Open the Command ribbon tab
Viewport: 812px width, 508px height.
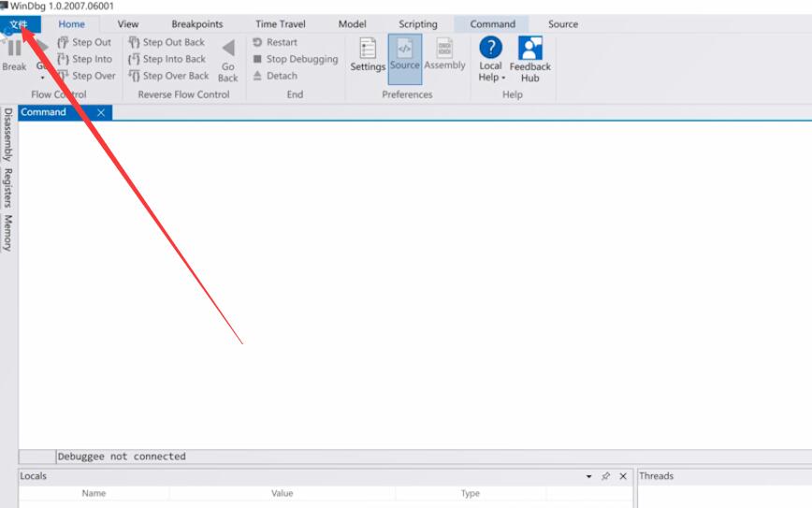click(492, 23)
